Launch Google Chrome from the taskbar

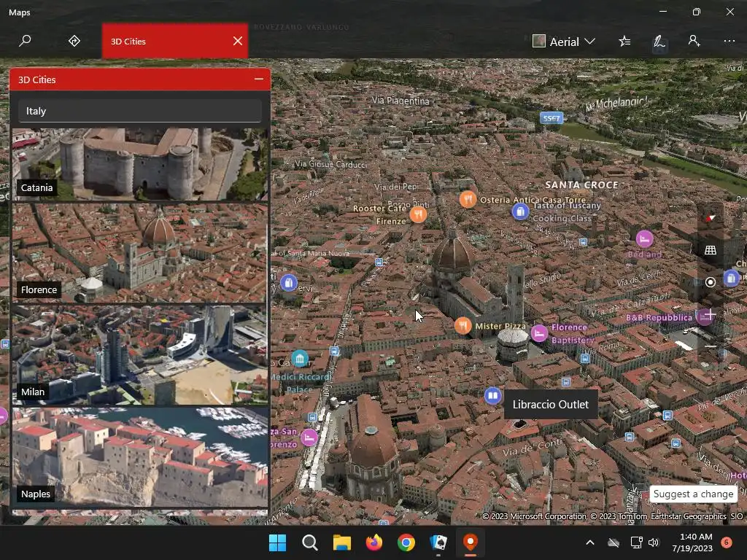406,542
